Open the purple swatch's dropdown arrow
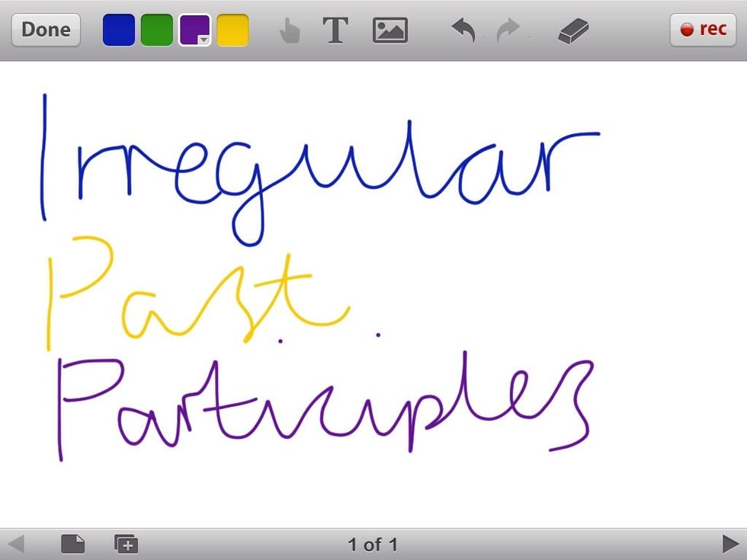Screen dimensions: 747x560 click(x=203, y=40)
